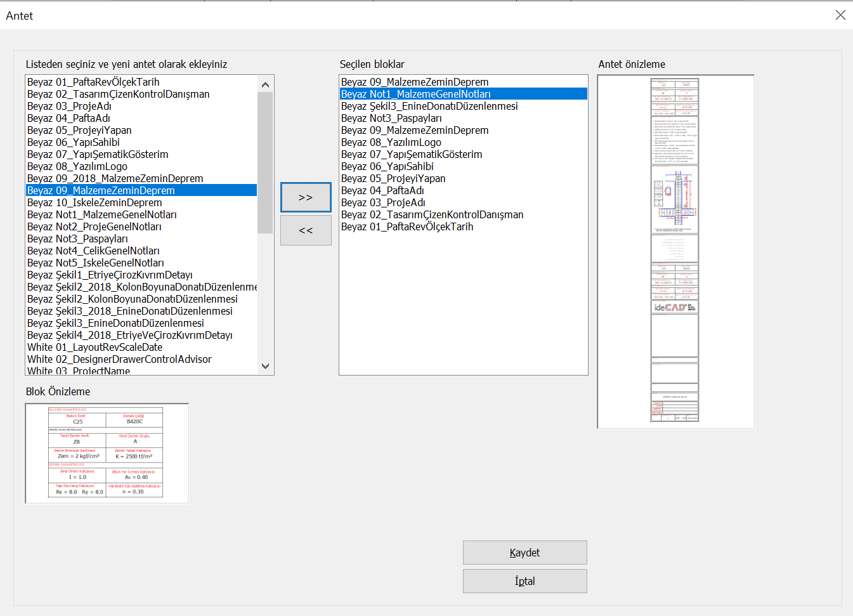Pick Beyaz Şekil1_EtriyeÇirozKıvrımDetayı from the list
This screenshot has height=616, width=853.
110,275
